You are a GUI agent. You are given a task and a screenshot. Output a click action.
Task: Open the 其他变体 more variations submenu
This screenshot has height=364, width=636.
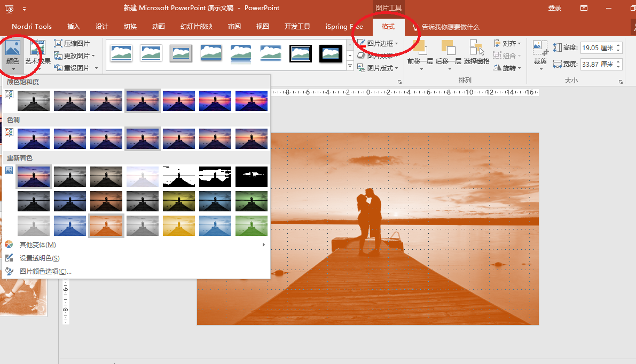point(136,245)
